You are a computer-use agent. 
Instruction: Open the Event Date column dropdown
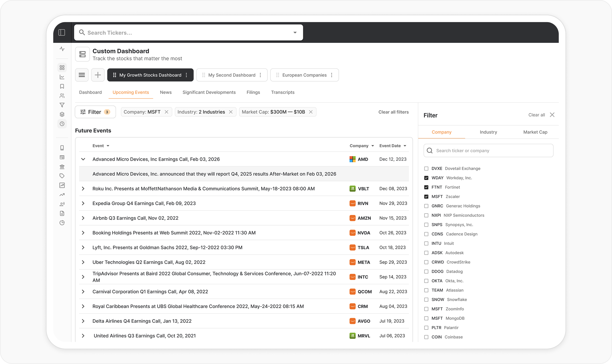pos(405,146)
